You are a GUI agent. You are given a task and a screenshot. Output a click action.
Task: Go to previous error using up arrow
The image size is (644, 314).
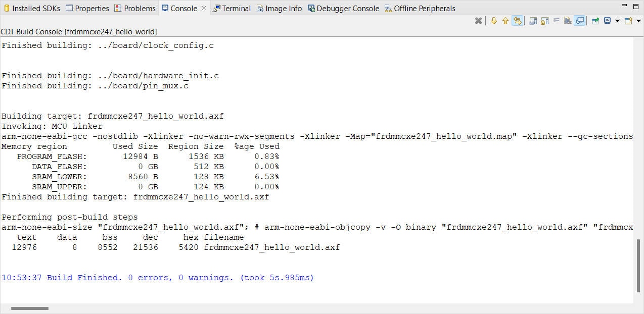click(x=505, y=21)
